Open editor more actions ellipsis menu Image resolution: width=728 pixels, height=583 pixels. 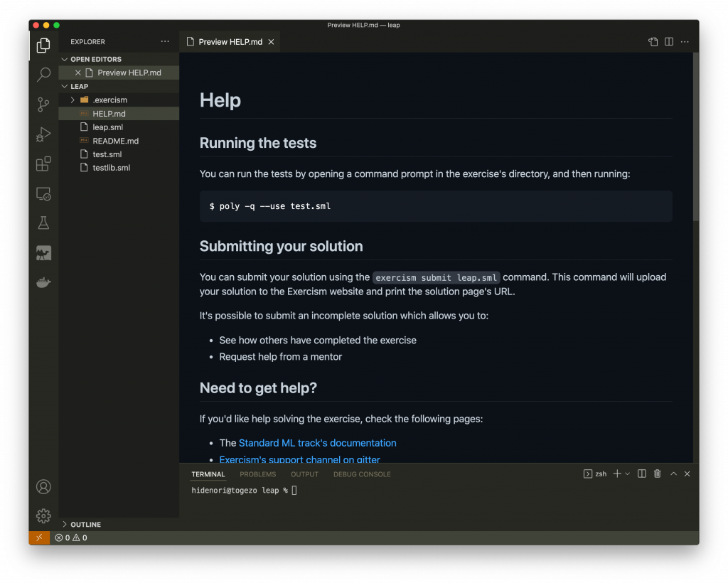[x=685, y=42]
